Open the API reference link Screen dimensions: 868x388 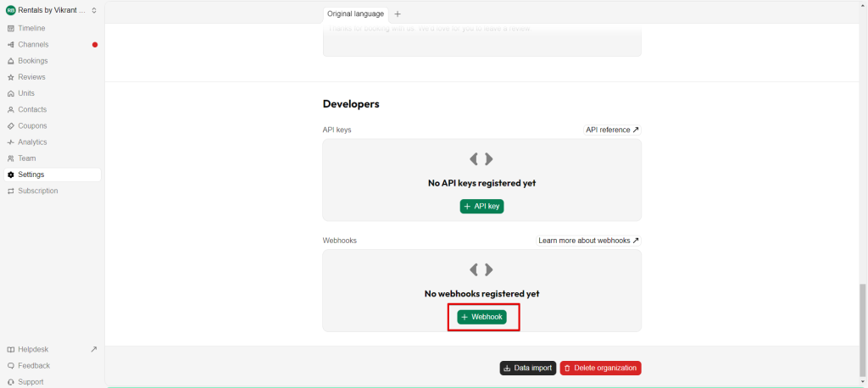[x=612, y=130]
